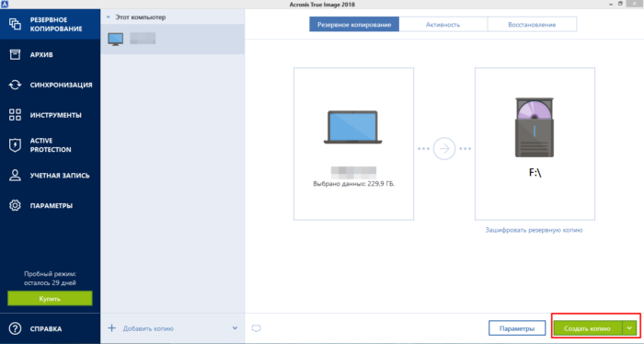Viewport: 644px width, 344px height.
Task: Click the Этот компьютер header text
Action: click(141, 17)
